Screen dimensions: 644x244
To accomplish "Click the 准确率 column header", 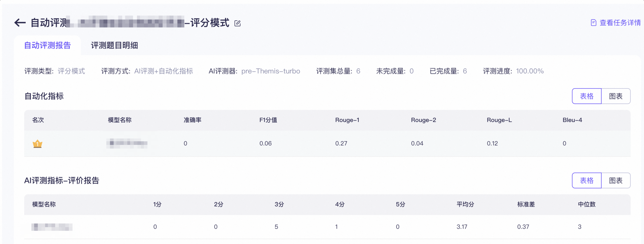I will pos(193,120).
